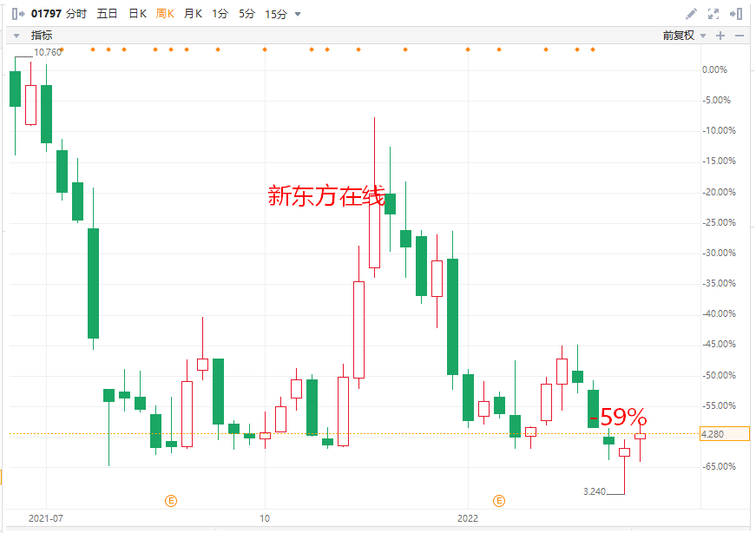Choose the 5分 interval
This screenshot has width=756, height=540.
pos(247,14)
